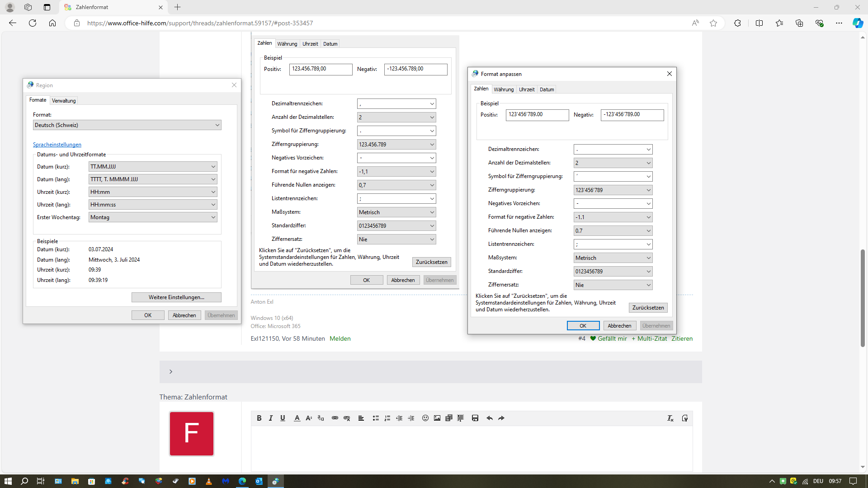Open the smilies picker
Screen dimensions: 868x488
click(x=425, y=418)
